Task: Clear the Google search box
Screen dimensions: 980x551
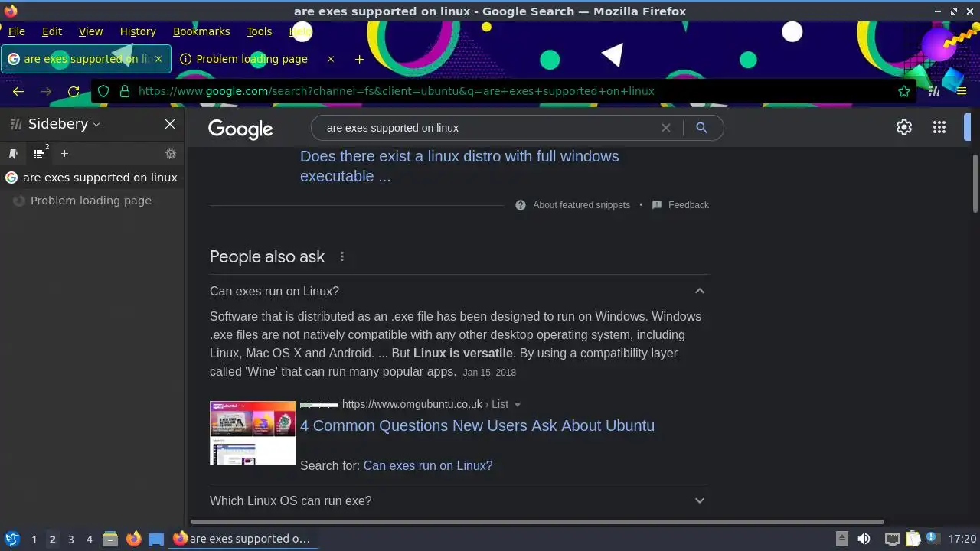Action: tap(666, 128)
